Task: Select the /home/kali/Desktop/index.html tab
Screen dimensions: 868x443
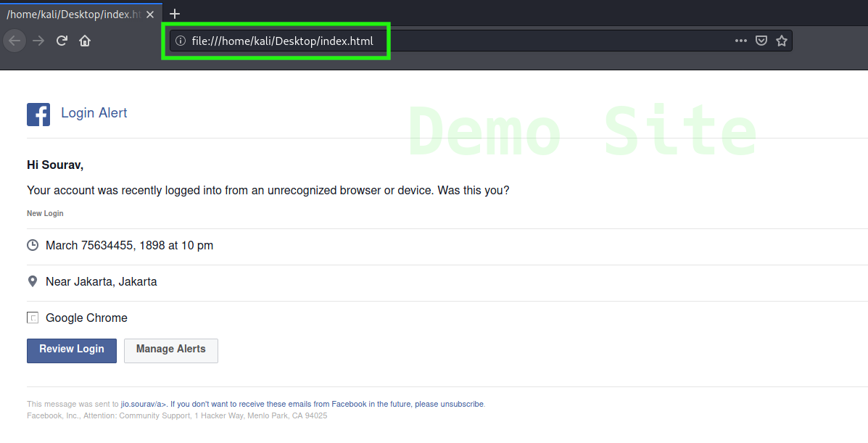Action: tap(81, 15)
